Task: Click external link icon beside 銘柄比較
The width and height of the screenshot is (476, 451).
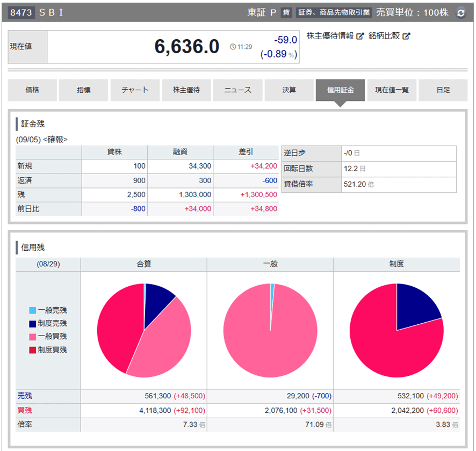Action: point(407,36)
